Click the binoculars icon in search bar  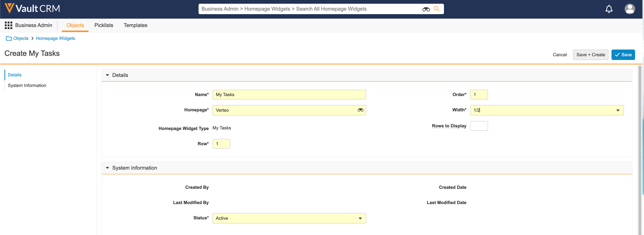tap(426, 9)
